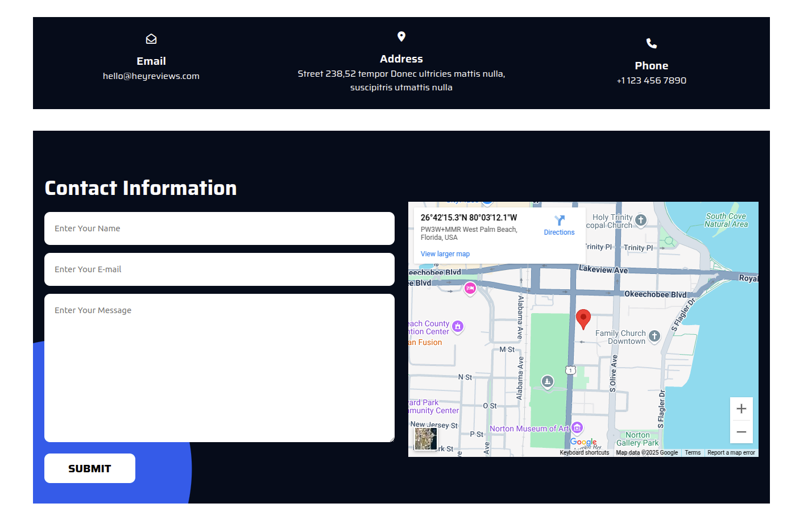Click the purple County Convention Center marker icon

[458, 326]
